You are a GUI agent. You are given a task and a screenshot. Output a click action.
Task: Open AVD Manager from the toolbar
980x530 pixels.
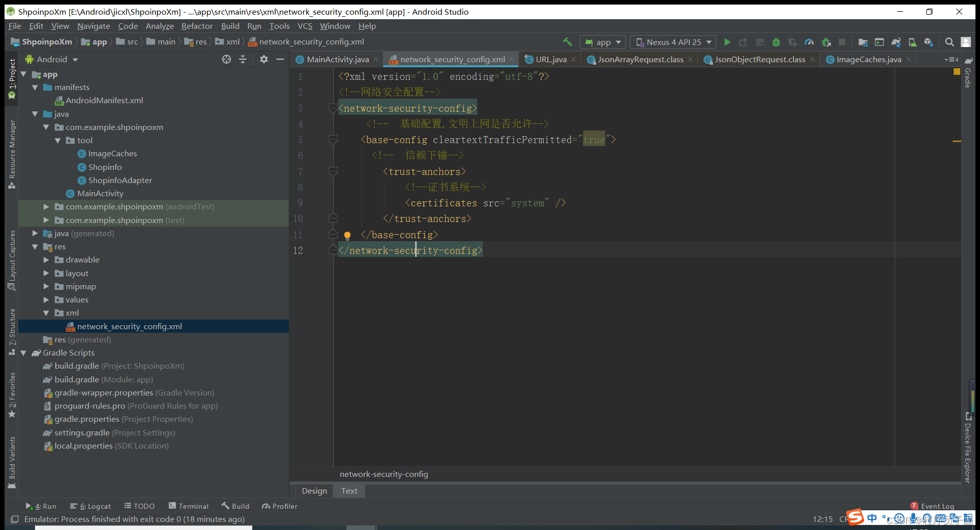pos(912,42)
